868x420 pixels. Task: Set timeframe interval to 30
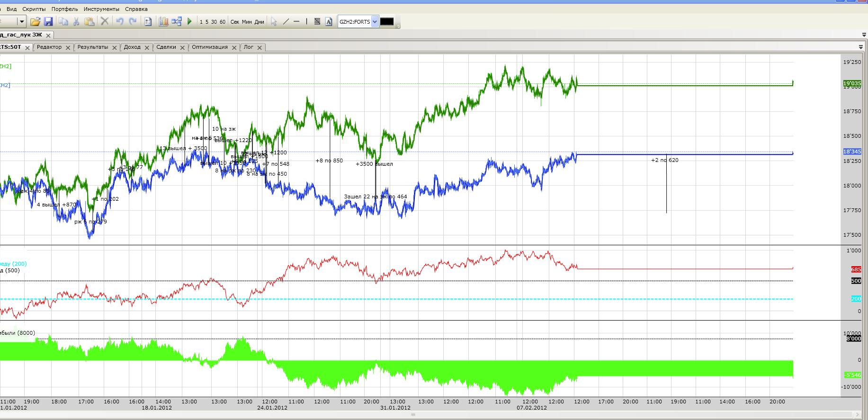[x=214, y=22]
